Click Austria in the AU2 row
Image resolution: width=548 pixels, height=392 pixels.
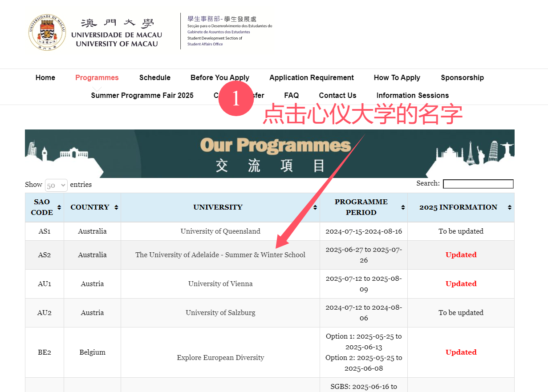coord(92,313)
